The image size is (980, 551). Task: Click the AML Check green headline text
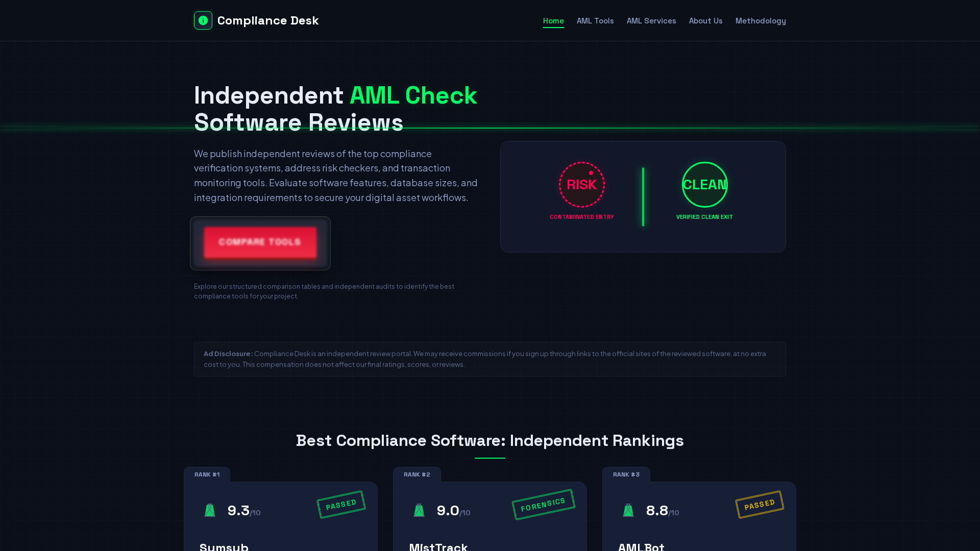[x=413, y=95]
